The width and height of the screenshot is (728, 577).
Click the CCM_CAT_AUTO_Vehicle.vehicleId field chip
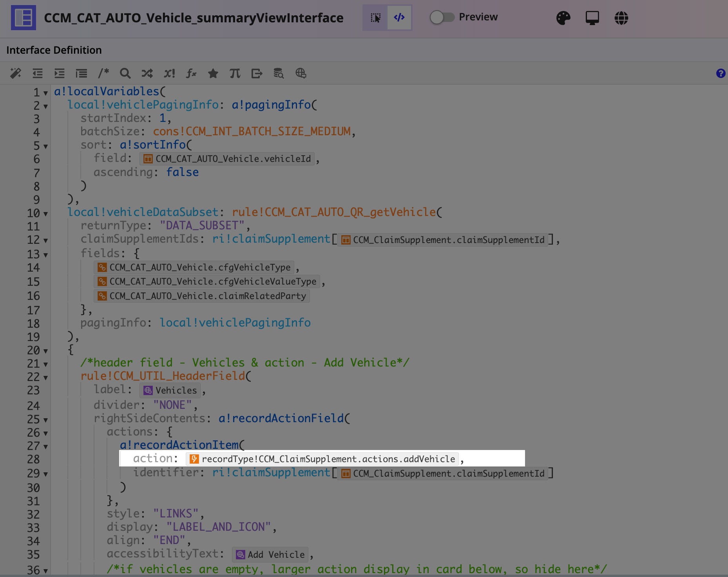(227, 159)
